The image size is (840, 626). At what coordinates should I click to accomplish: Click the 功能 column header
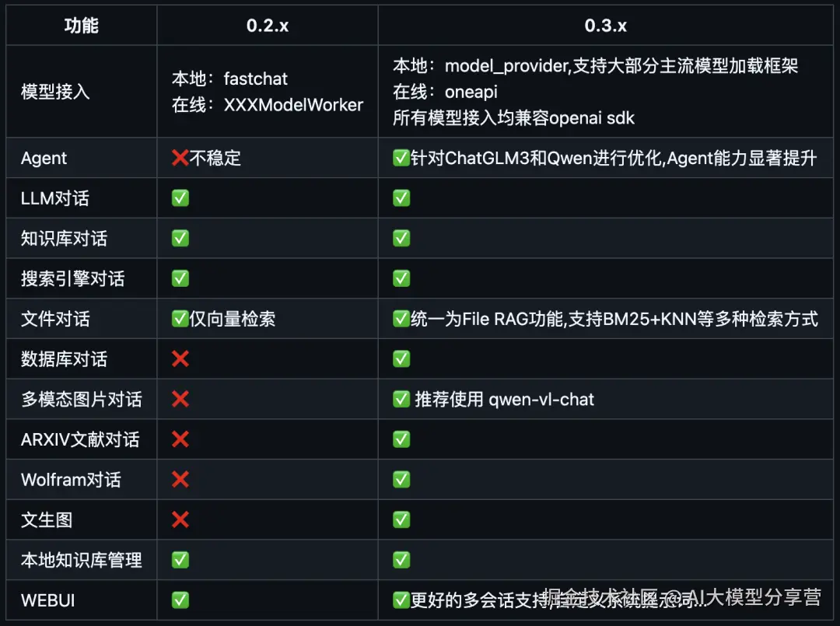click(82, 26)
